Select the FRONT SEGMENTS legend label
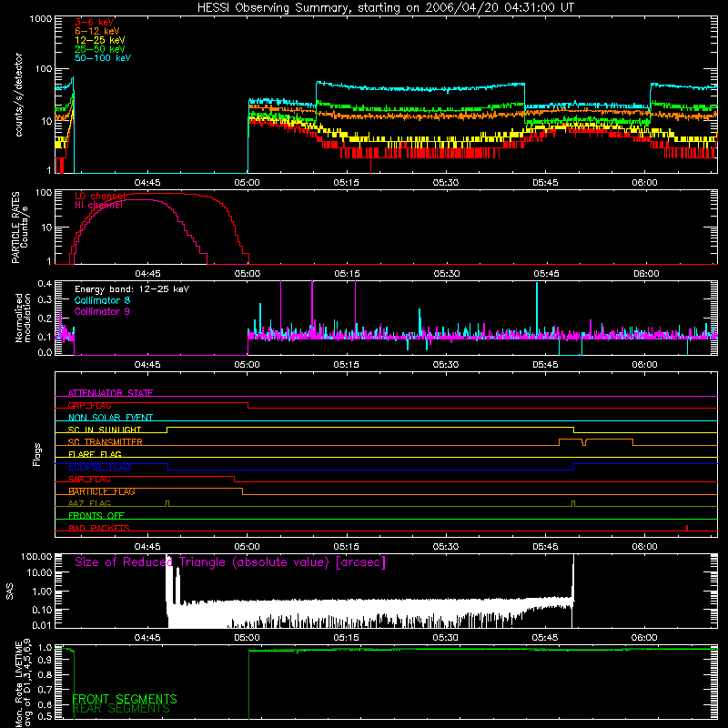 click(125, 699)
